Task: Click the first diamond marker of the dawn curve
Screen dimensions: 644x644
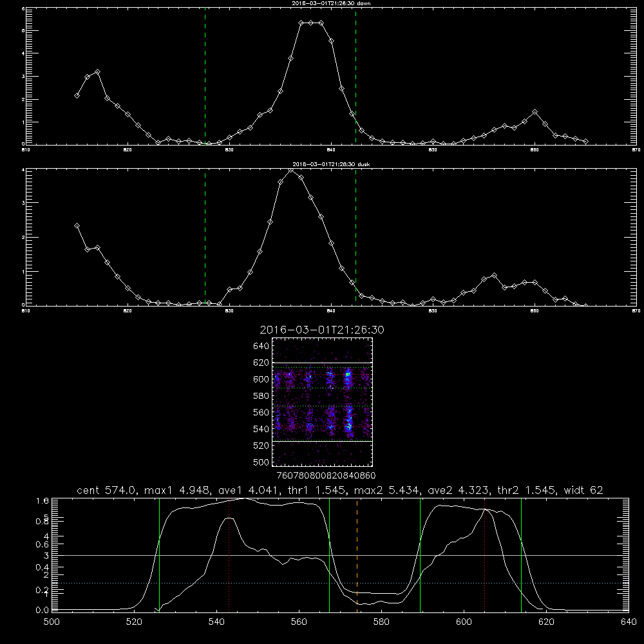Action: pyautogui.click(x=77, y=96)
